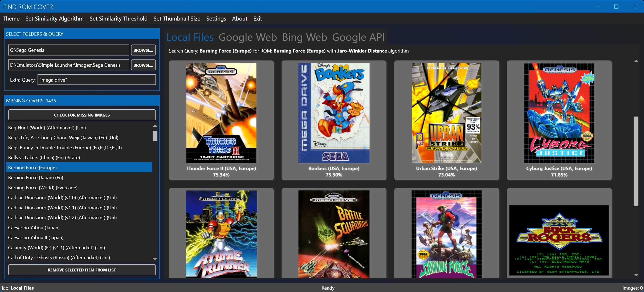The image size is (644, 292).
Task: Open the Theme menu
Action: pyautogui.click(x=11, y=19)
